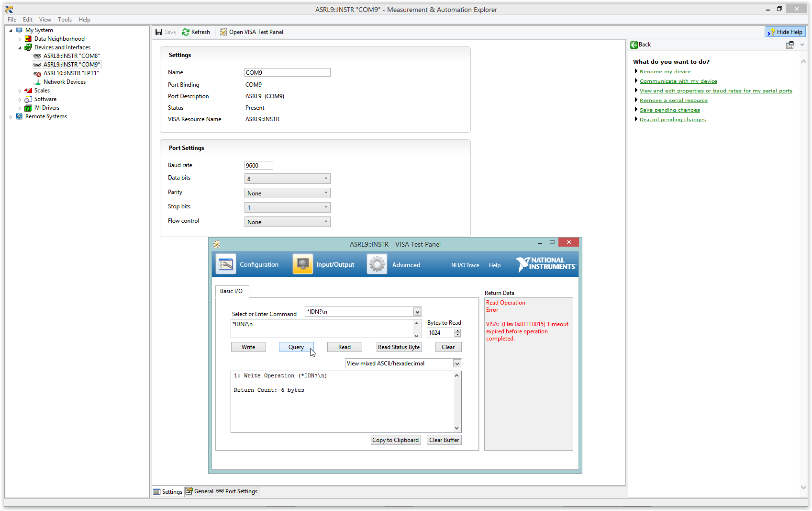
Task: Click the Read button
Action: (x=345, y=347)
